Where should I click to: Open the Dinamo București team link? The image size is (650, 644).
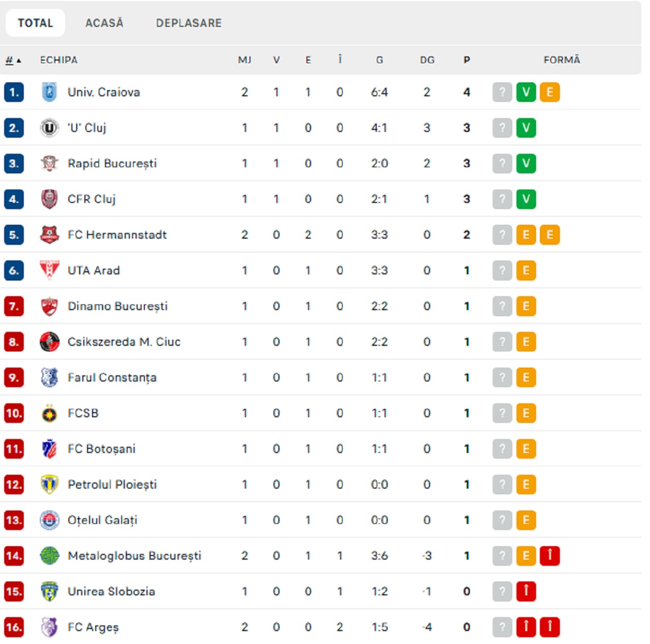117,306
